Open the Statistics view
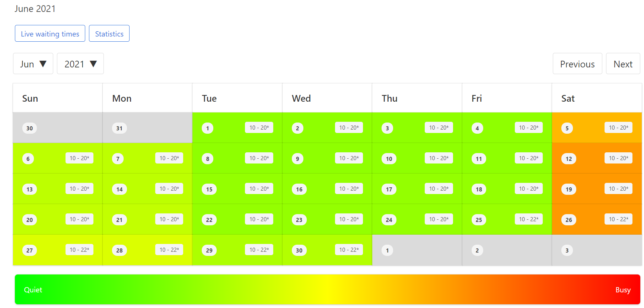 [109, 34]
